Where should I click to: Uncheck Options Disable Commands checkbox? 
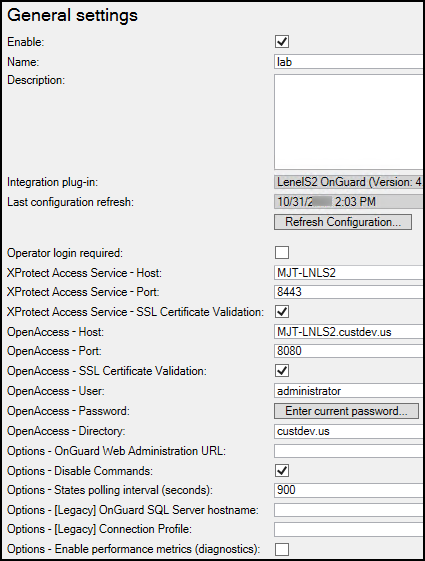click(x=282, y=471)
